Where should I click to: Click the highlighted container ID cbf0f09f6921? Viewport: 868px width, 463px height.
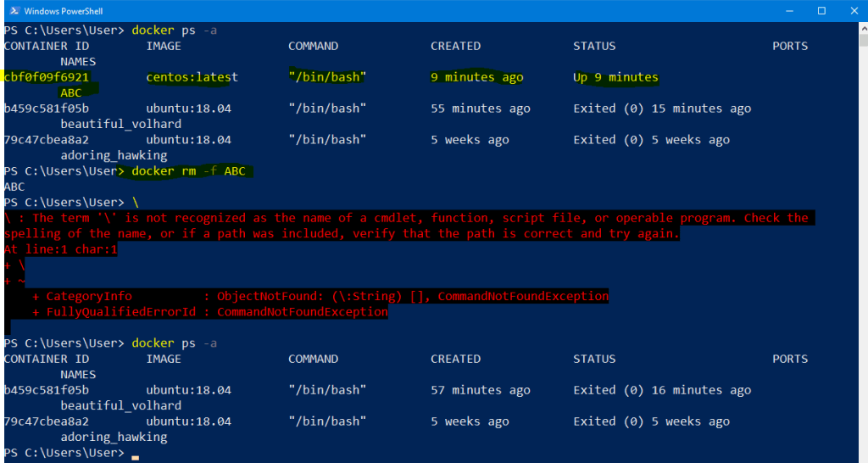[46, 77]
